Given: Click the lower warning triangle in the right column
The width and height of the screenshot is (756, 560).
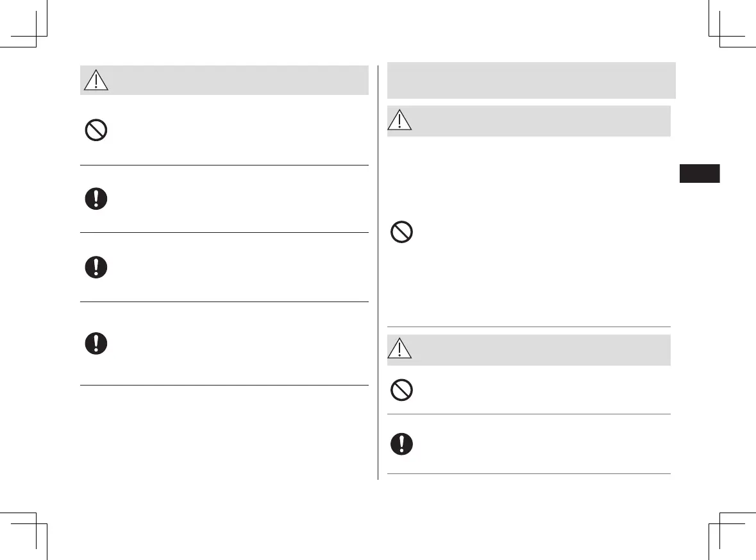Looking at the screenshot, I should click(x=400, y=350).
